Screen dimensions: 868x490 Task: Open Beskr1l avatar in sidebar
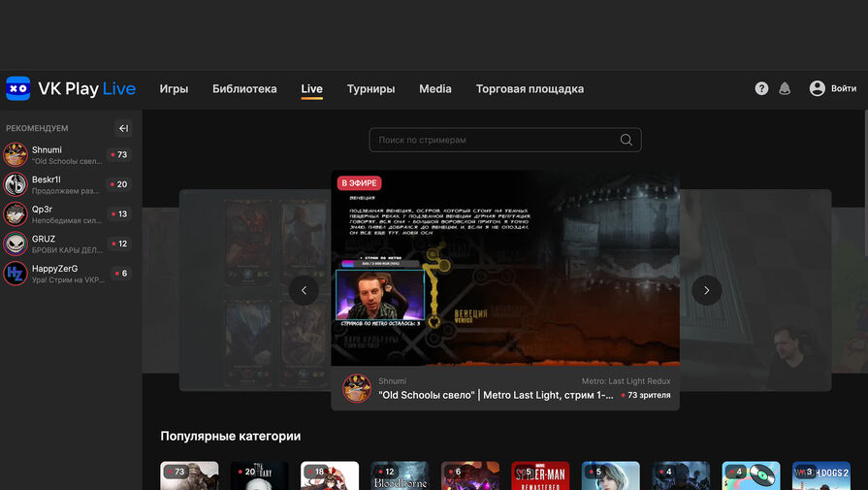click(x=15, y=184)
